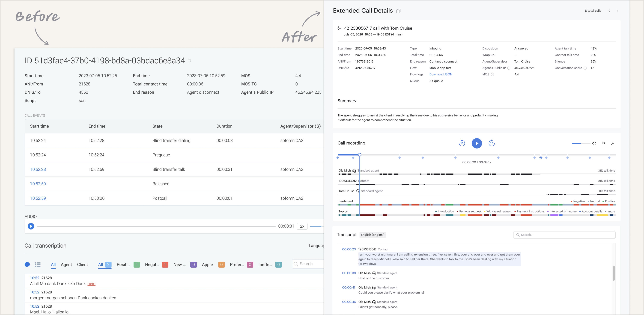Click the Topics color bar
Viewport: 644px width, 315px height.
[476, 215]
